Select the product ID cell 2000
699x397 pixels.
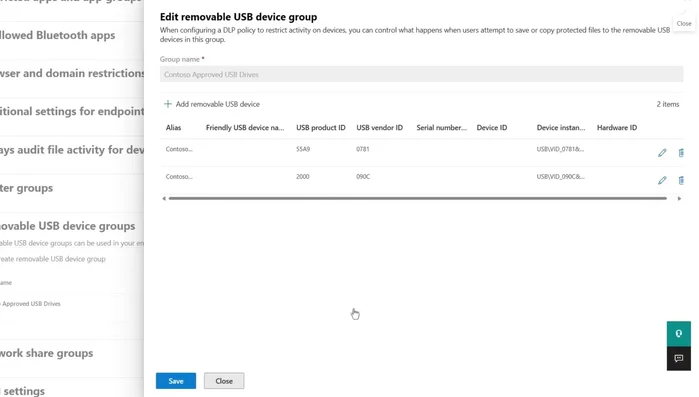(x=303, y=177)
